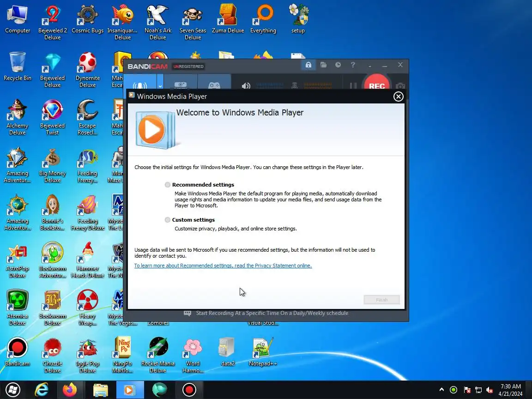Select the AstroPop Deluxe shortcut
Viewport: 532px width, 399px height.
pos(17,260)
